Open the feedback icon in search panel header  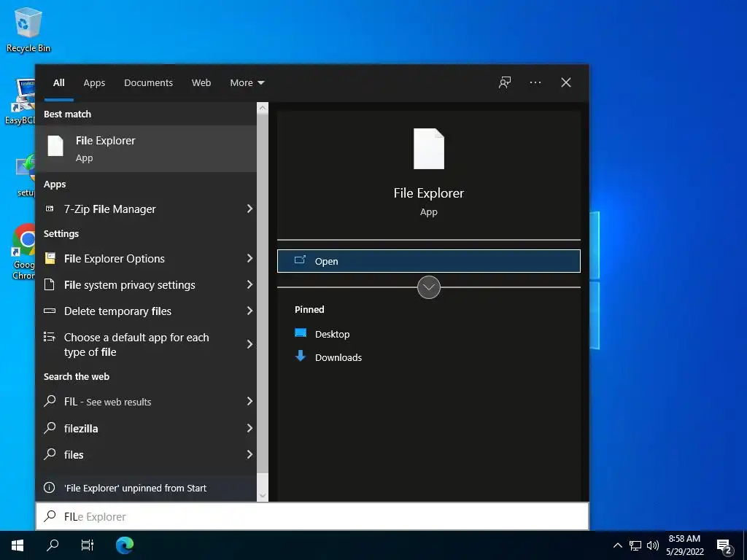point(505,82)
